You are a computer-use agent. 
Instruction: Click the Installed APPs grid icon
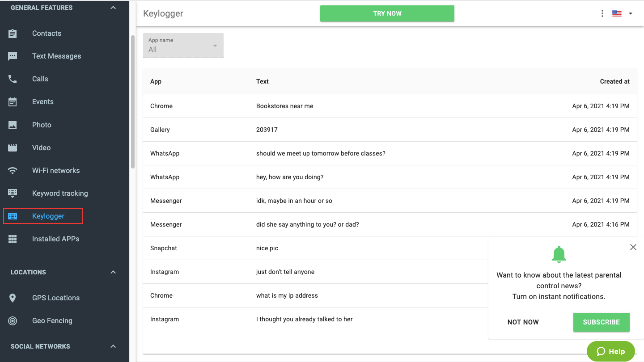pyautogui.click(x=13, y=239)
